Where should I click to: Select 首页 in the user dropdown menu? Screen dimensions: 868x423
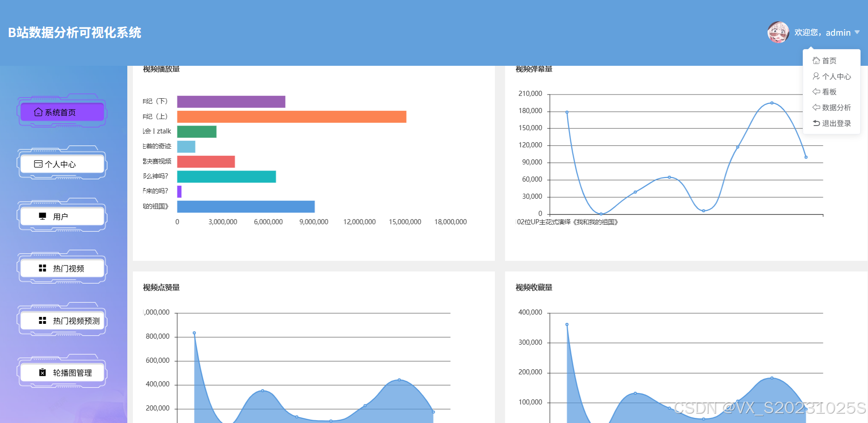click(831, 61)
